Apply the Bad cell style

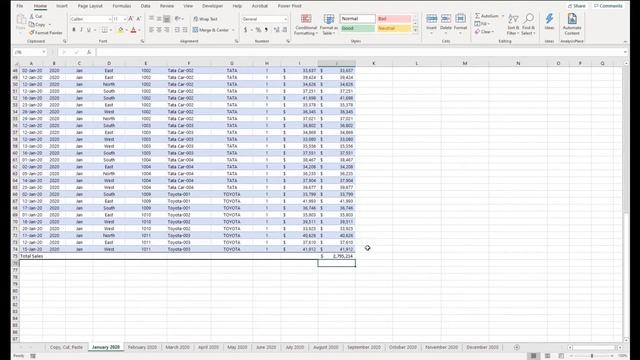(x=394, y=19)
